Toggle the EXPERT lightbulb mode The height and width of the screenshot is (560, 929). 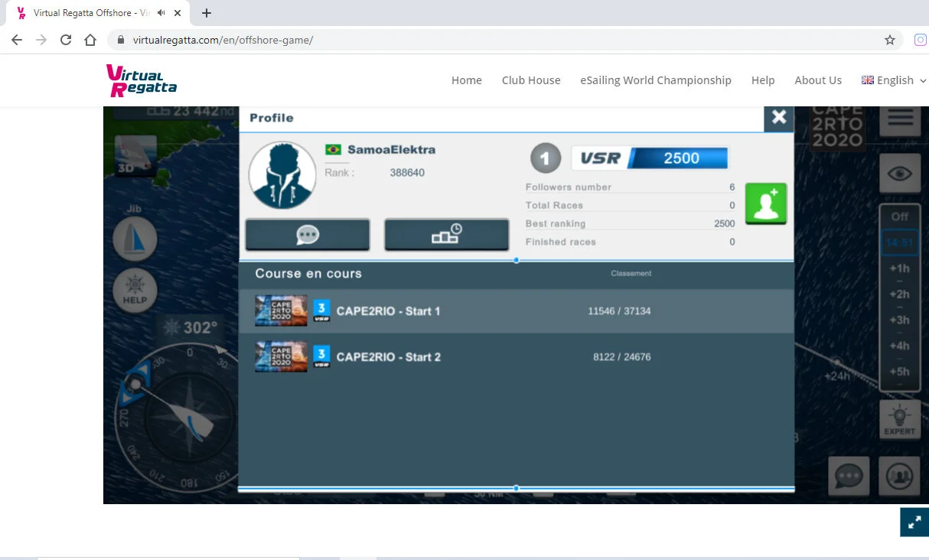pyautogui.click(x=899, y=420)
